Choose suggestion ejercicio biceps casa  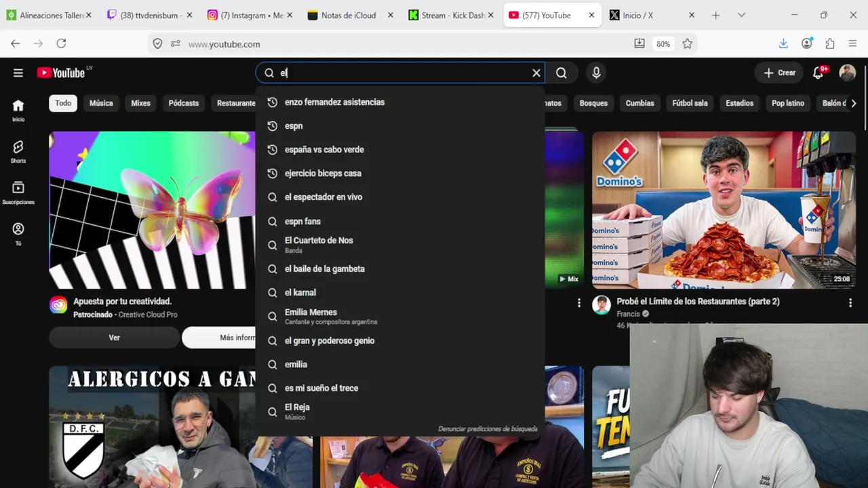[400, 174]
